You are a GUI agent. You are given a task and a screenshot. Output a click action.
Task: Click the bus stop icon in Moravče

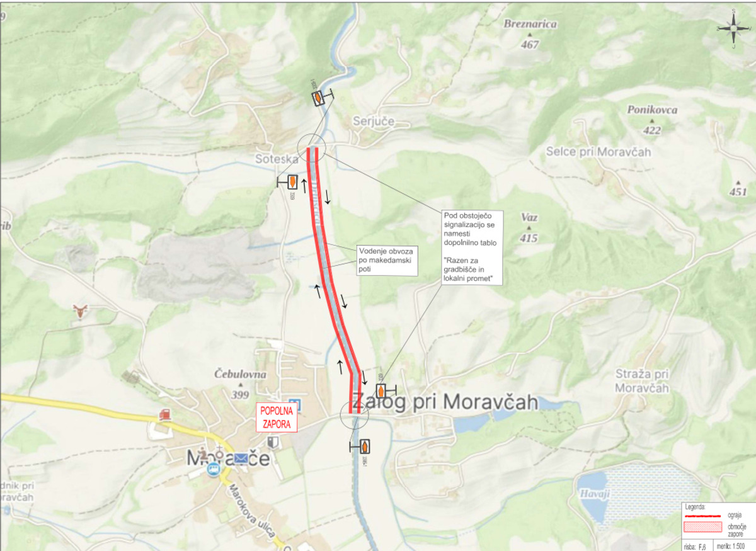click(x=215, y=469)
